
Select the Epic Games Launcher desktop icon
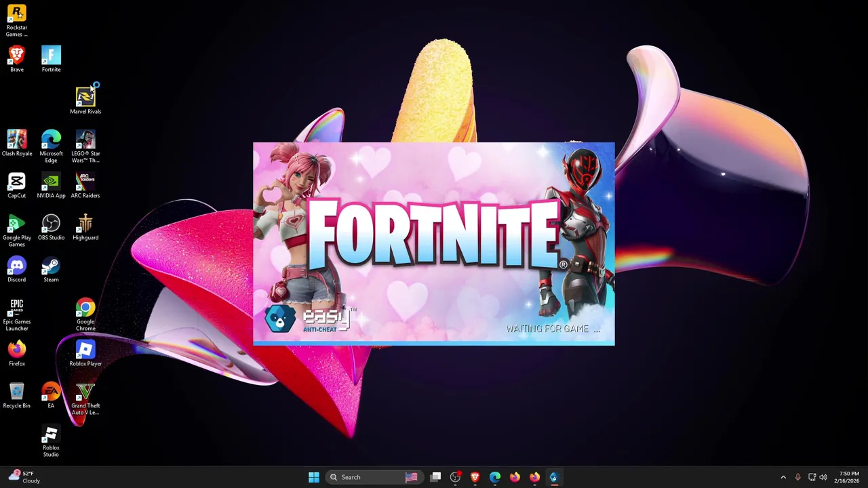17,314
